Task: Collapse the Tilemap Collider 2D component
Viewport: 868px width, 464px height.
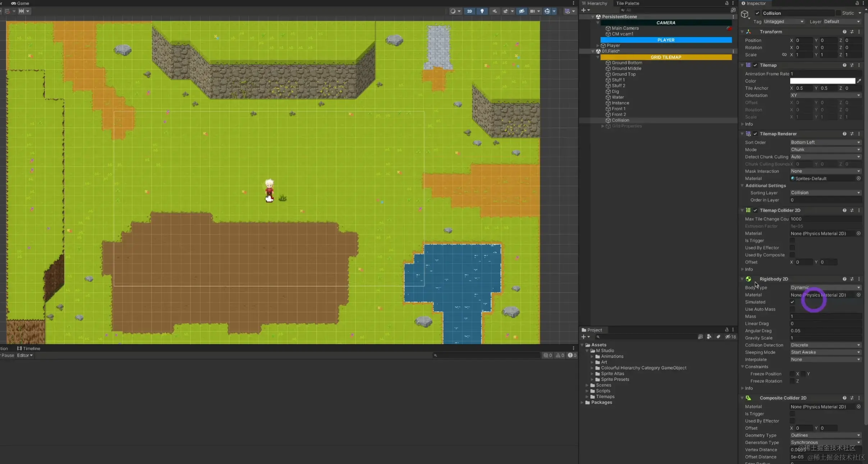Action: [742, 210]
